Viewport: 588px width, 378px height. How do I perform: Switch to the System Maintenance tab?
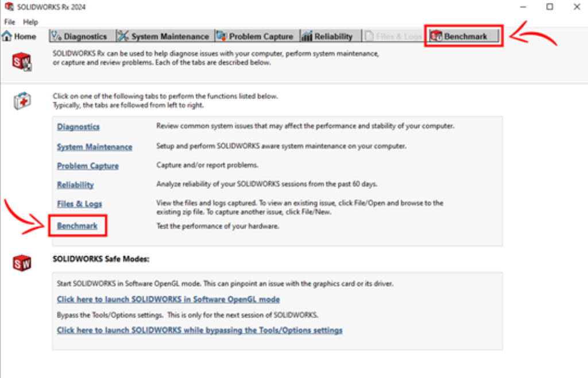[x=165, y=36]
